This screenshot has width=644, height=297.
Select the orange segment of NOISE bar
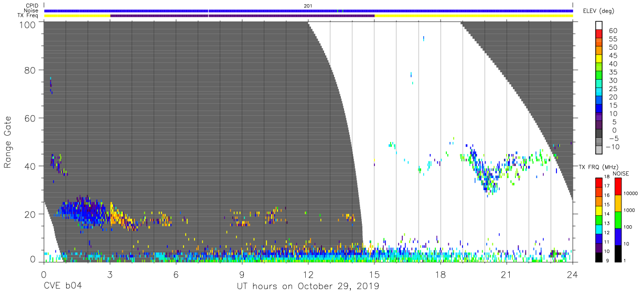(x=618, y=203)
